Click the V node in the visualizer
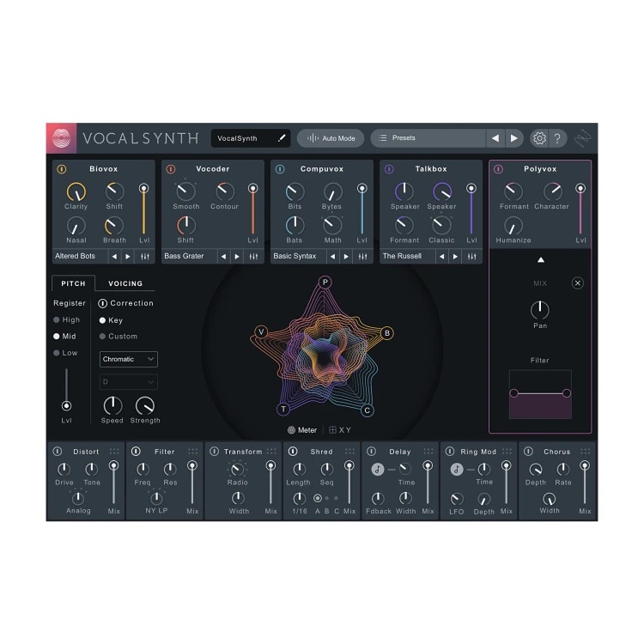The height and width of the screenshot is (644, 644). (x=261, y=331)
